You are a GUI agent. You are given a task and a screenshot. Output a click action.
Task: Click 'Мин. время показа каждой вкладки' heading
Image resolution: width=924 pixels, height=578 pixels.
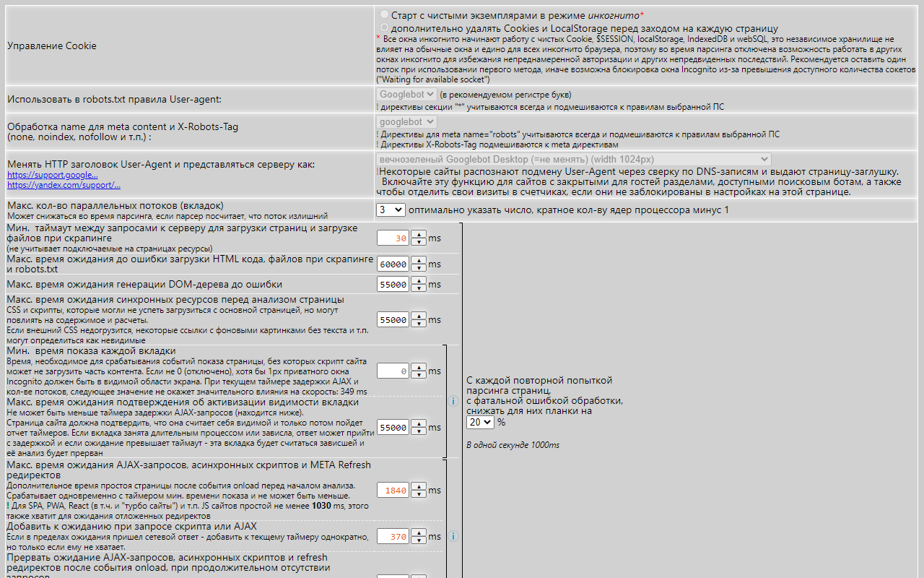[91, 351]
